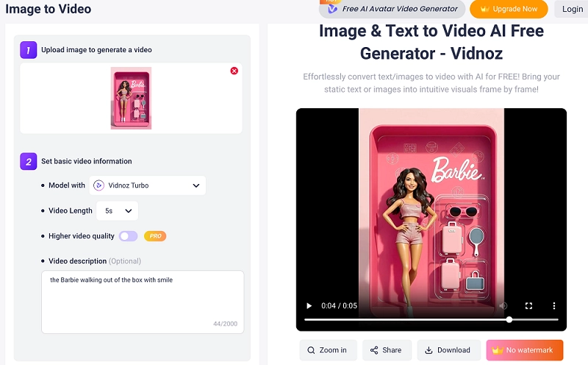Click the 44/2000 character counter
The height and width of the screenshot is (365, 588).
(x=225, y=324)
